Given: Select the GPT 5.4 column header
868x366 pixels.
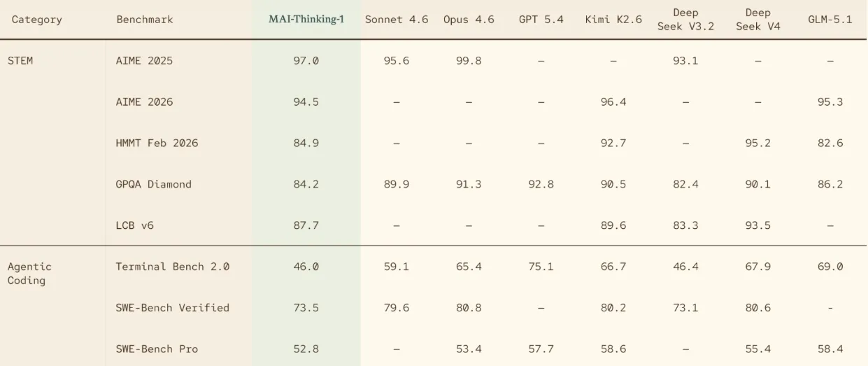Looking at the screenshot, I should pyautogui.click(x=541, y=20).
